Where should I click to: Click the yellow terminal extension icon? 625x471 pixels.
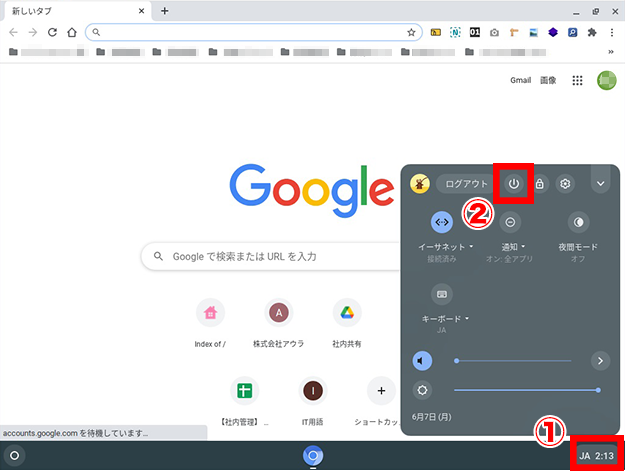436,32
